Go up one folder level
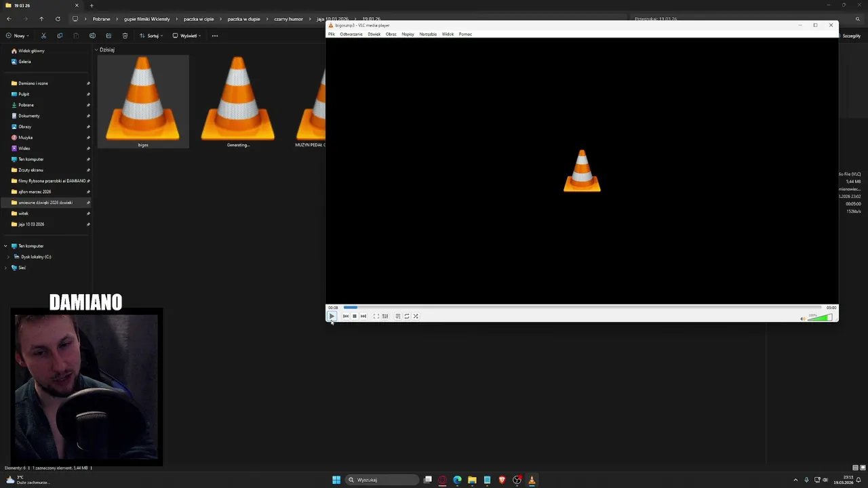 pos(41,19)
